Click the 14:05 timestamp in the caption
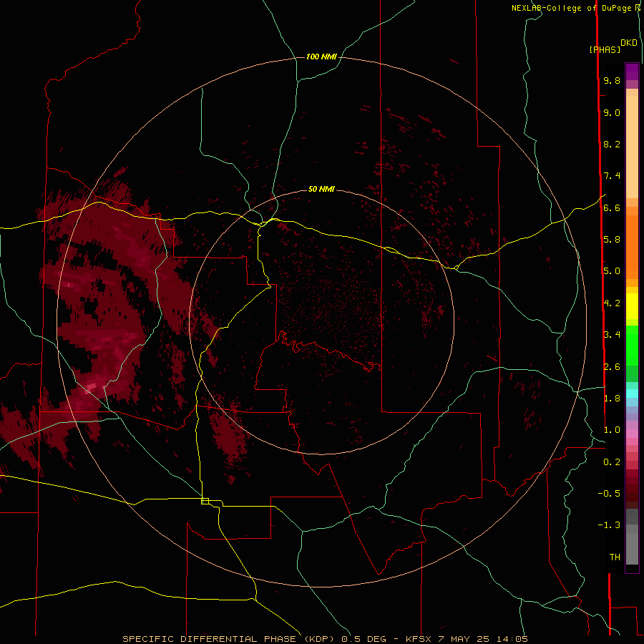 pyautogui.click(x=512, y=639)
